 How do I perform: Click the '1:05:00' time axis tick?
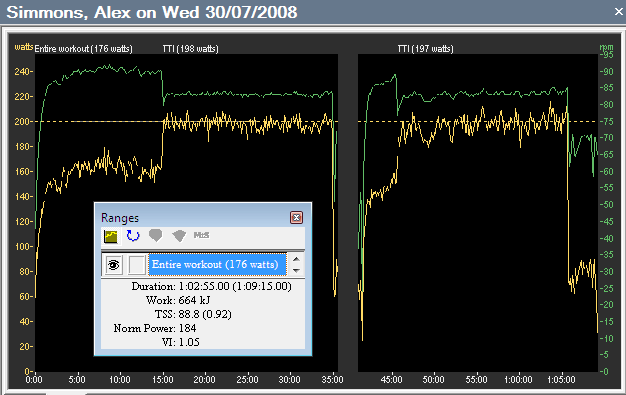point(561,379)
